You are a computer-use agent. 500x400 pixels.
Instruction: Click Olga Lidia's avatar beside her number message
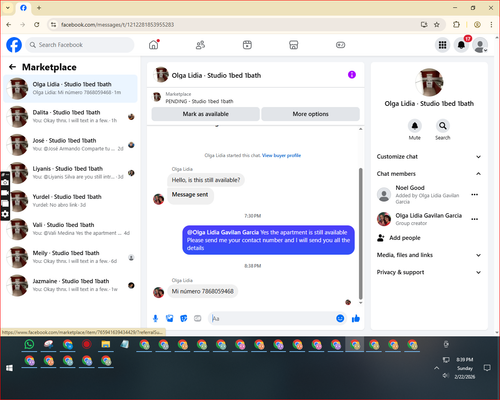point(159,292)
